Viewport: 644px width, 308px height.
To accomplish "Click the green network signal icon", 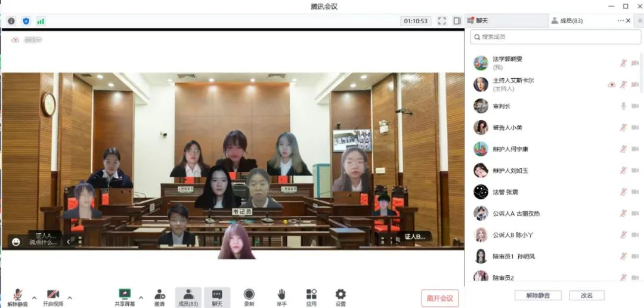I will (41, 21).
